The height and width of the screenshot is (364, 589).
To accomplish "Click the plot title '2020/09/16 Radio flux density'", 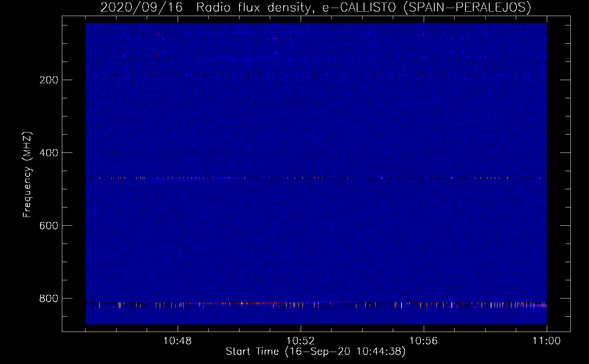I will pos(209,7).
